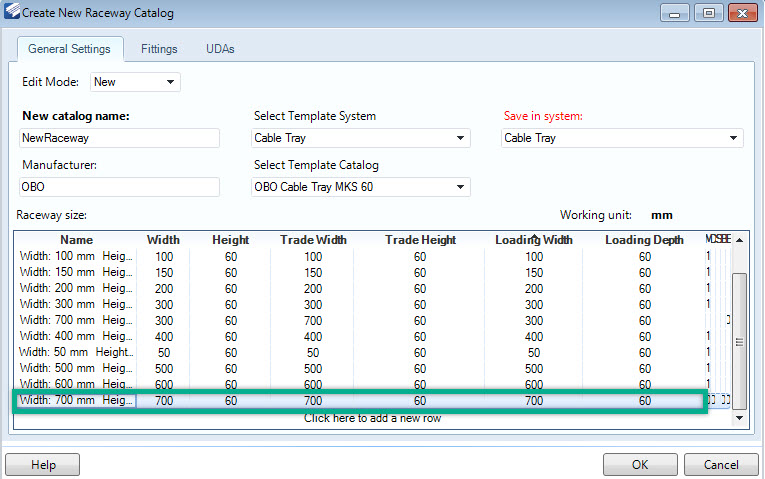This screenshot has height=479, width=765.
Task: Select the 'Width: 150 mm' name cell
Action: click(x=76, y=272)
